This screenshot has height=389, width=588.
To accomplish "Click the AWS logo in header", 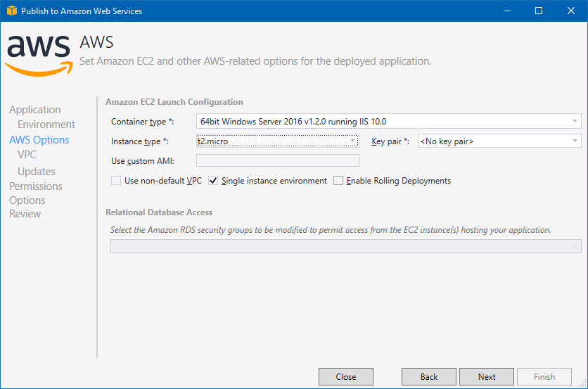I will 39,56.
